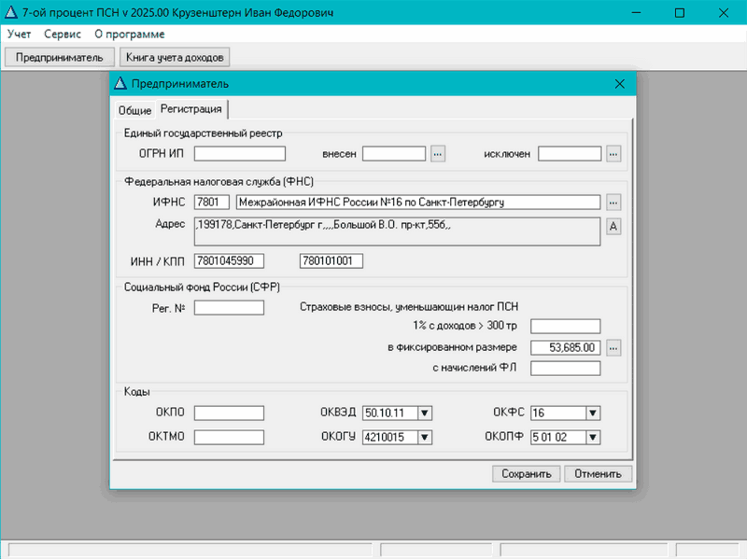Select the Регистрация tab
Screen dimensions: 747x560
pyautogui.click(x=190, y=109)
